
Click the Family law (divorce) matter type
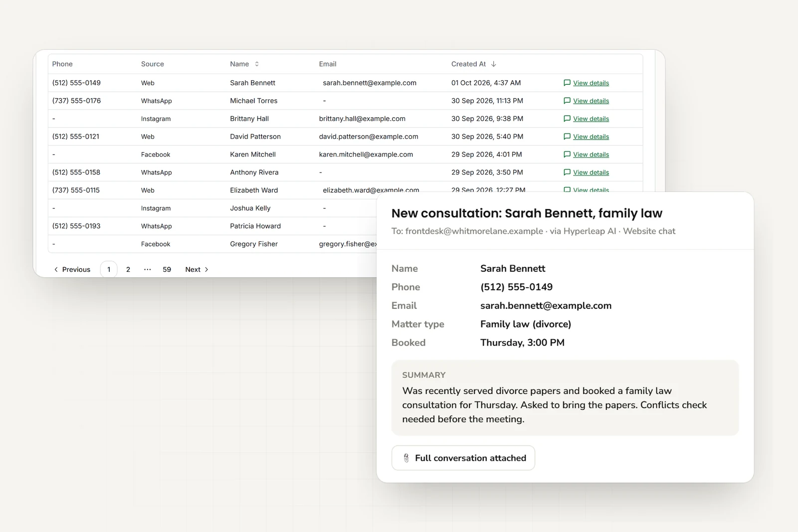click(526, 324)
